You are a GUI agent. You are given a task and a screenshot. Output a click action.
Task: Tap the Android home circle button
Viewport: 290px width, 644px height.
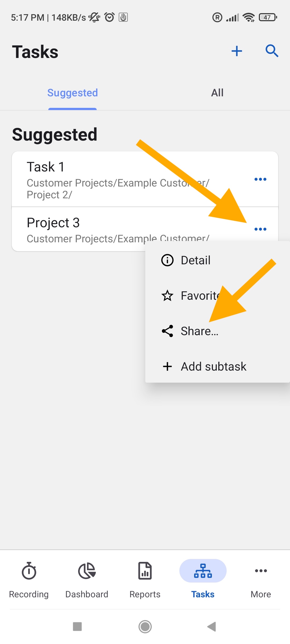tap(145, 627)
